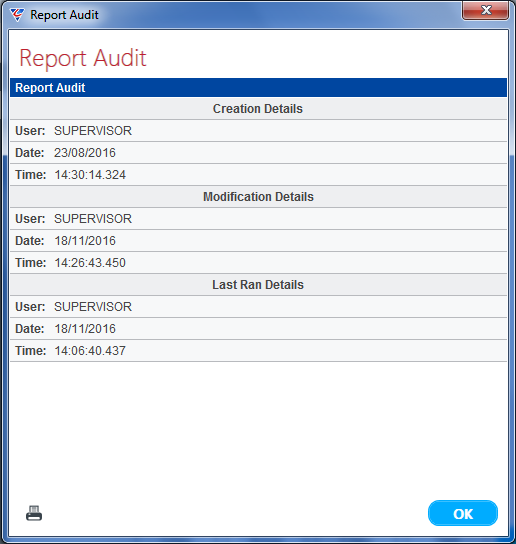This screenshot has width=516, height=544.
Task: Click the creation date 23/08/2016 row
Action: pos(258,153)
